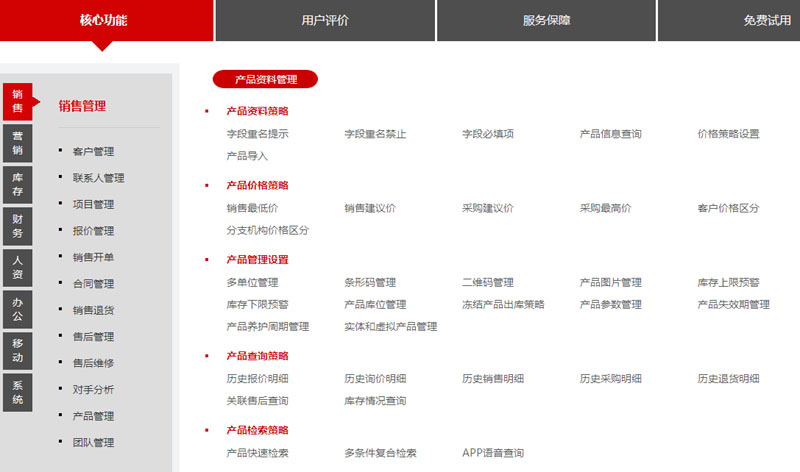Choose the 财务 sidebar category
The height and width of the screenshot is (472, 800).
click(x=18, y=226)
